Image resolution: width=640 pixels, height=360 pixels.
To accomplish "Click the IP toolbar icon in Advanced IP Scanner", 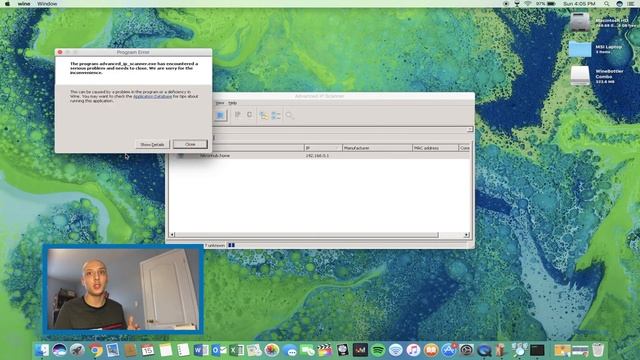I will pyautogui.click(x=238, y=115).
